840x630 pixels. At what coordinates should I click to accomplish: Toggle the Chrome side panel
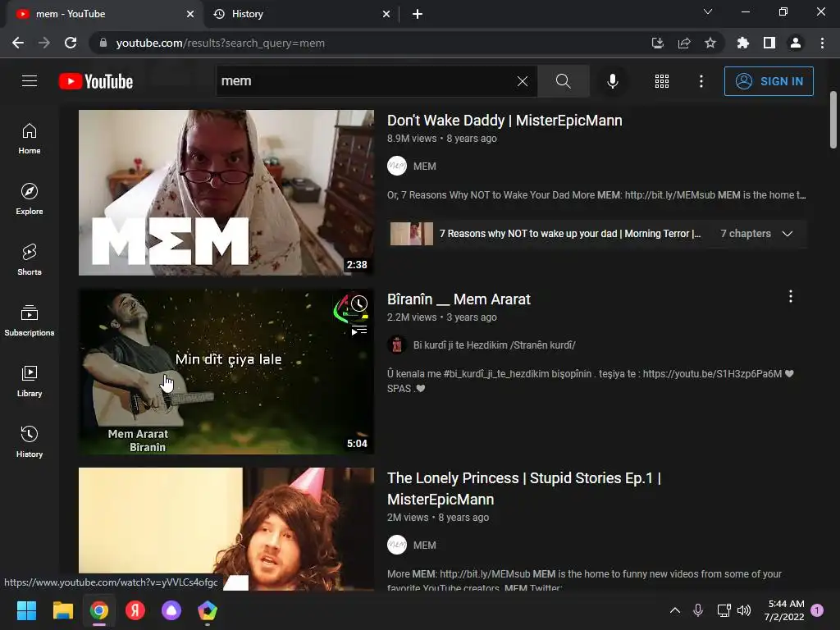pyautogui.click(x=769, y=43)
